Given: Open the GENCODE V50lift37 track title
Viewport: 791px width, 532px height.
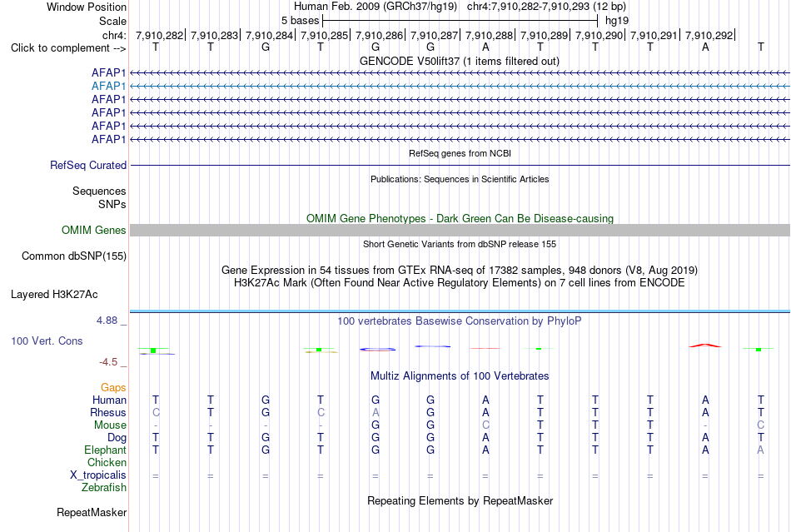Looking at the screenshot, I should tap(460, 61).
